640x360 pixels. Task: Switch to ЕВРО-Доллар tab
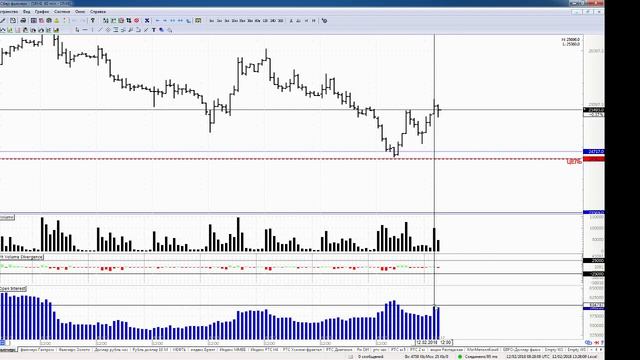(x=522, y=350)
